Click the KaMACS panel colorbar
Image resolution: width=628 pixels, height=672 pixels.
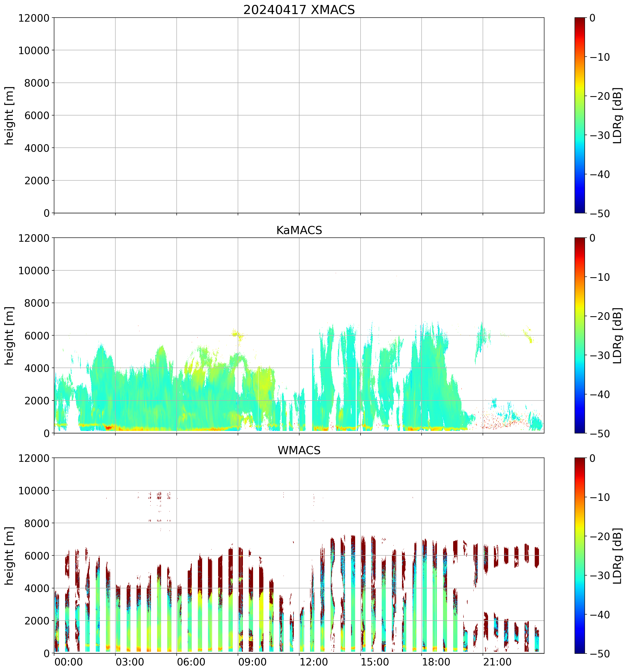(580, 335)
